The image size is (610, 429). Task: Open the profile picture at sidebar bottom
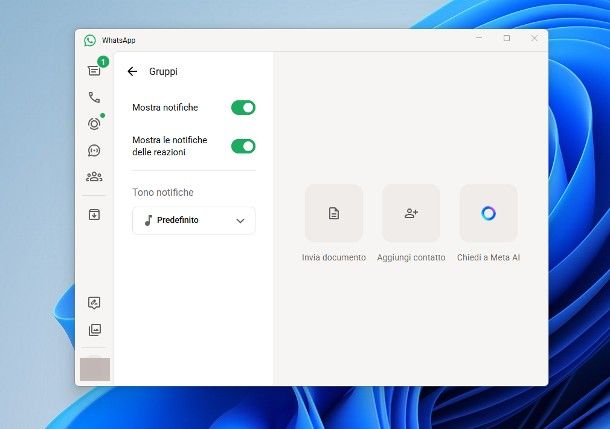click(95, 369)
